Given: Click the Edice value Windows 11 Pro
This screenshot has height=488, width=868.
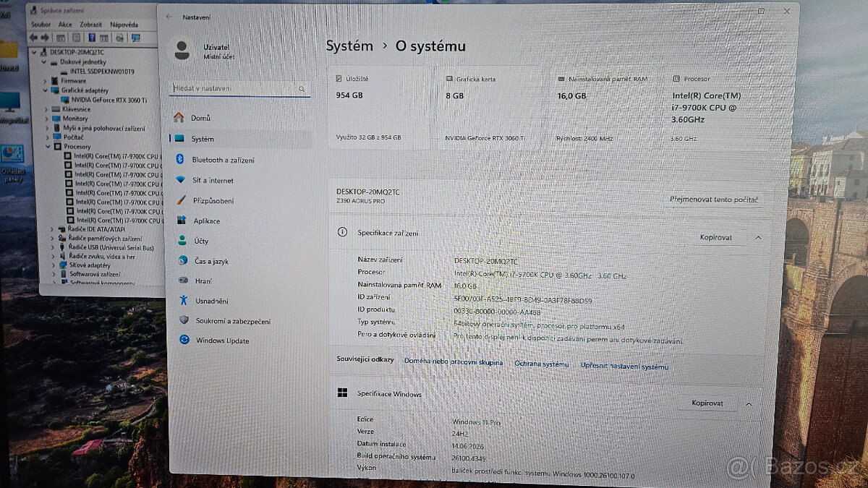Looking at the screenshot, I should coord(477,421).
